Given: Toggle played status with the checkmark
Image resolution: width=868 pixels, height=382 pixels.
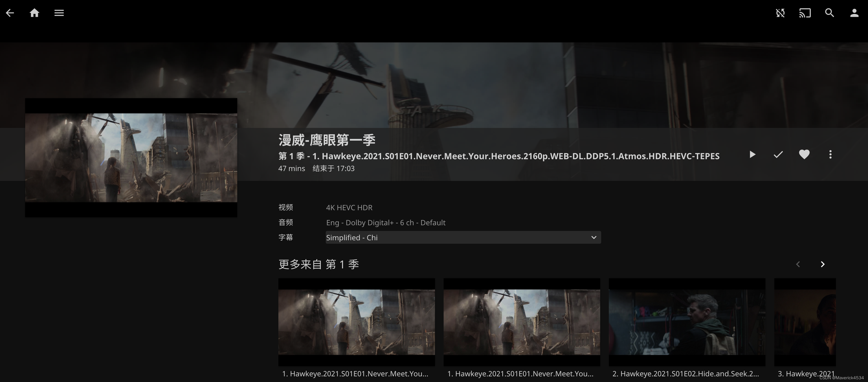Looking at the screenshot, I should coord(778,155).
